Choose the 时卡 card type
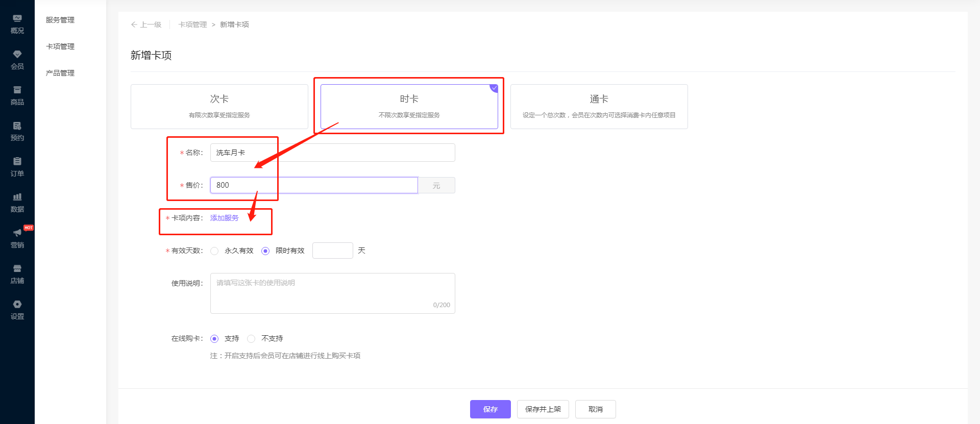The image size is (980, 424). pyautogui.click(x=409, y=107)
